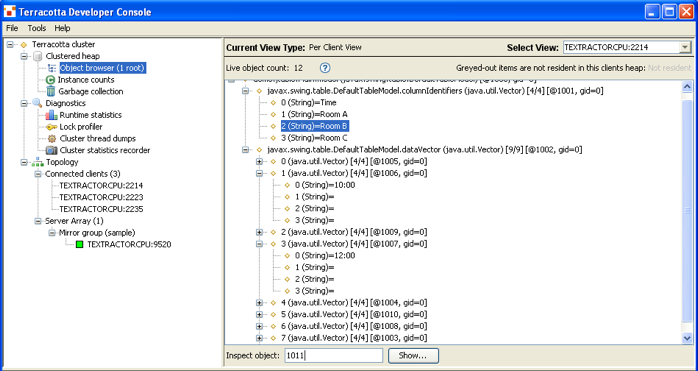698x371 pixels.
Task: Click the Object browser tree icon
Action: [52, 68]
